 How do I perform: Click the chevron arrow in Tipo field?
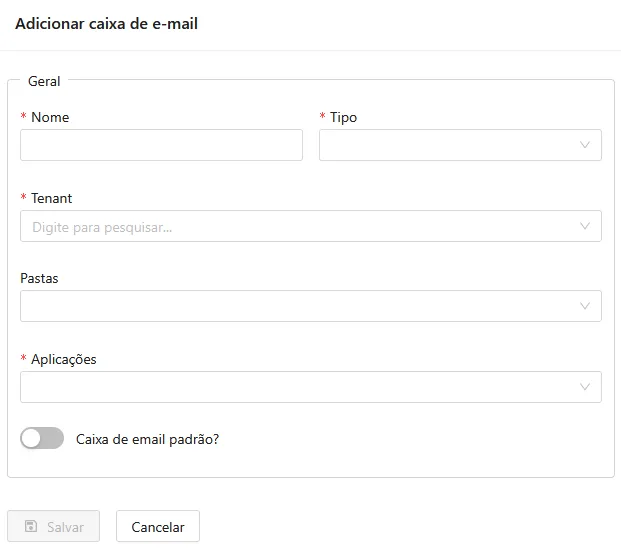pos(585,145)
